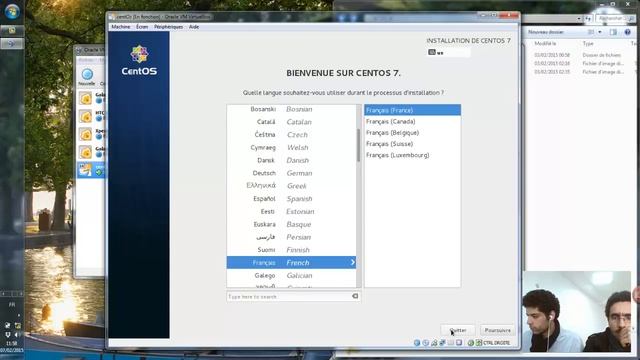
Task: Select Català Catalan language
Action: [291, 122]
